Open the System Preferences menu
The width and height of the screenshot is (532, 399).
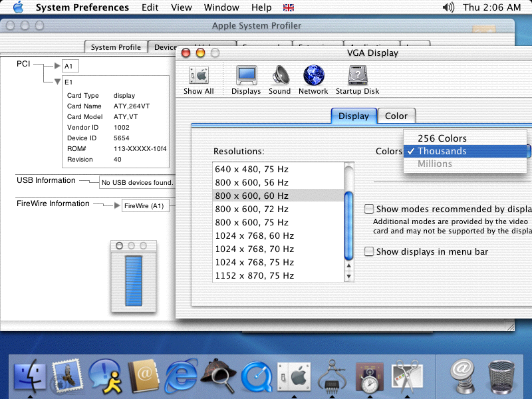pos(82,7)
